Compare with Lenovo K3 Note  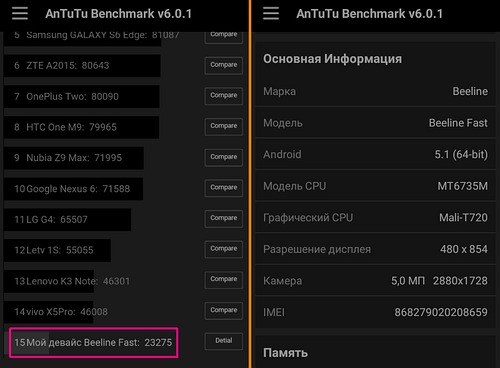(224, 280)
